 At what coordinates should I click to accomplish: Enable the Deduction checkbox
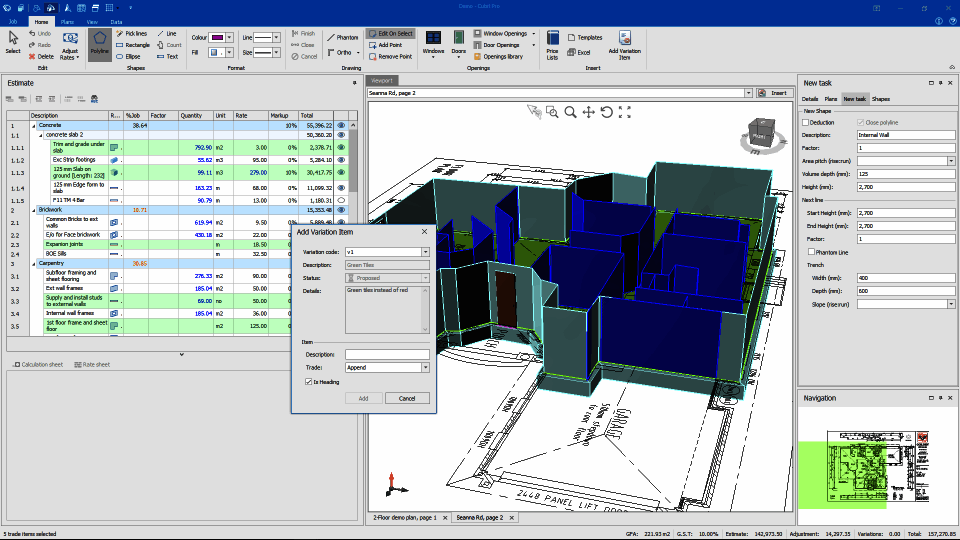[x=806, y=123]
